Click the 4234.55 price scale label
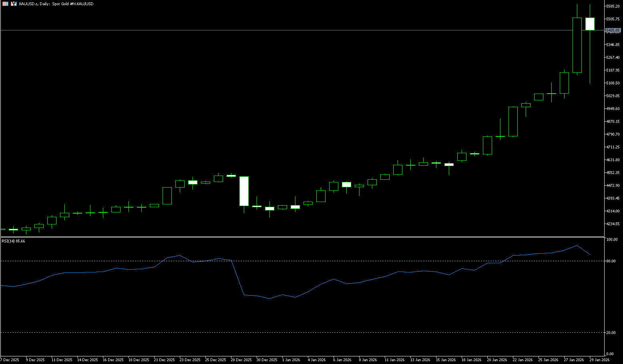 (613, 224)
